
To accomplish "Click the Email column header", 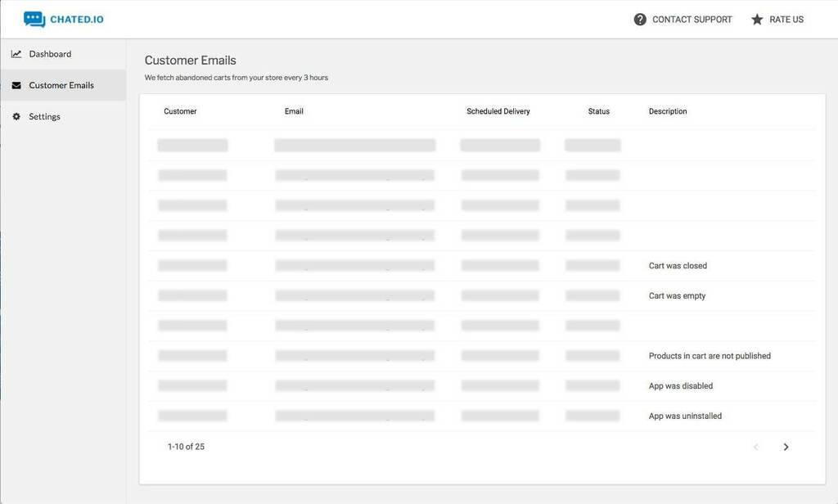I will point(294,111).
